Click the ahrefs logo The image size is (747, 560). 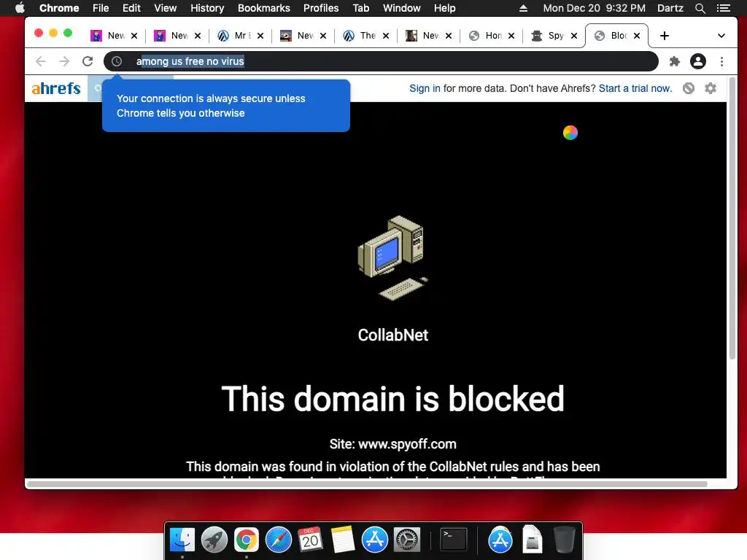56,88
